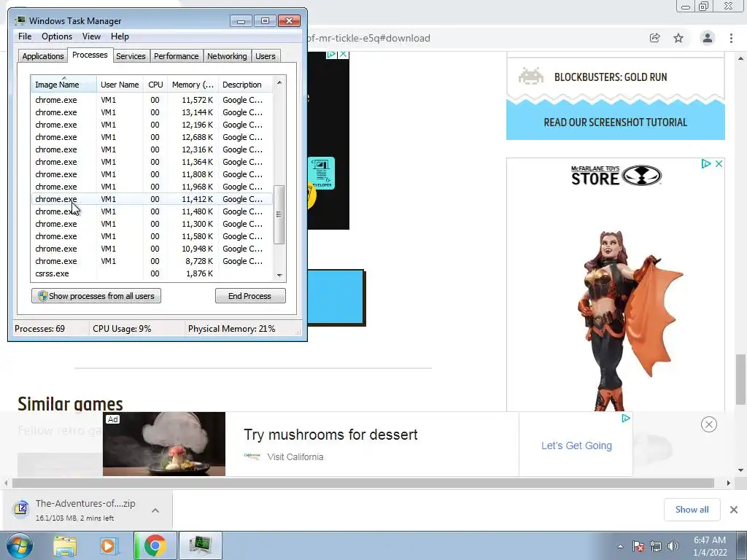The image size is (747, 560).
Task: Click browser vertical scrollbar thumb
Action: point(740,378)
